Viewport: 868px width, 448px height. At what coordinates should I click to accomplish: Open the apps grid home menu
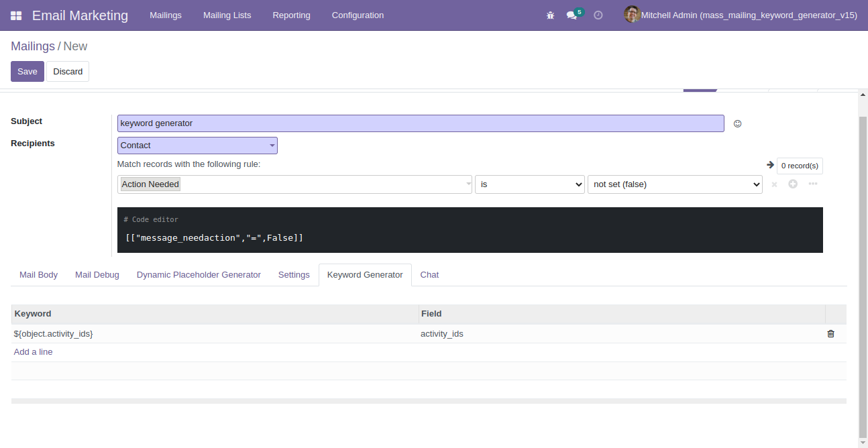pyautogui.click(x=16, y=15)
